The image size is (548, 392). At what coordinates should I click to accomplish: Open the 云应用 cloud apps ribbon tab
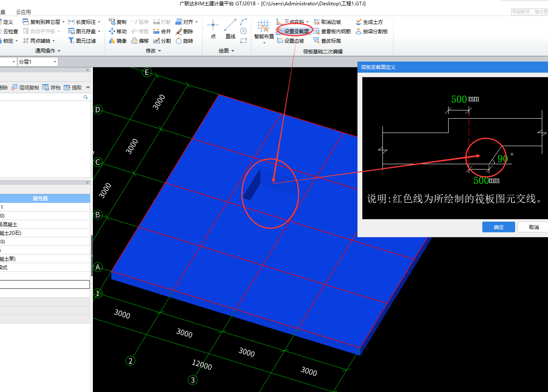coord(23,12)
